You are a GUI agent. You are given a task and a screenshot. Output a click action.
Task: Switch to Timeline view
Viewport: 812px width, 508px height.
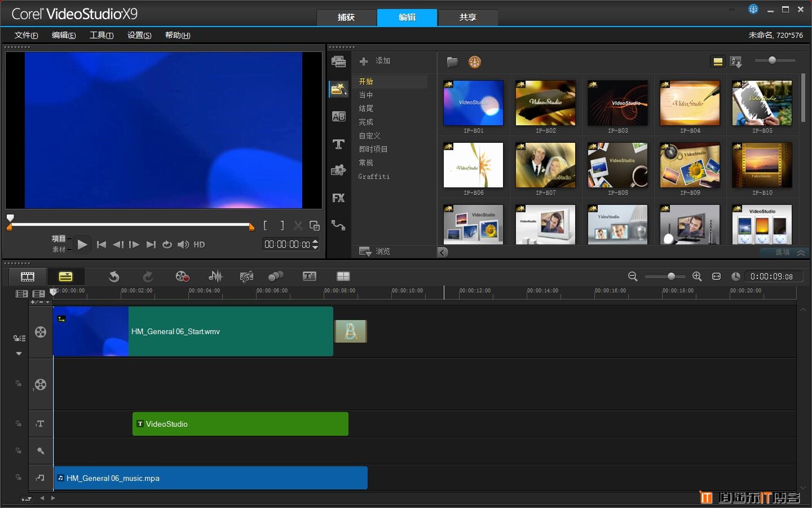(x=65, y=277)
